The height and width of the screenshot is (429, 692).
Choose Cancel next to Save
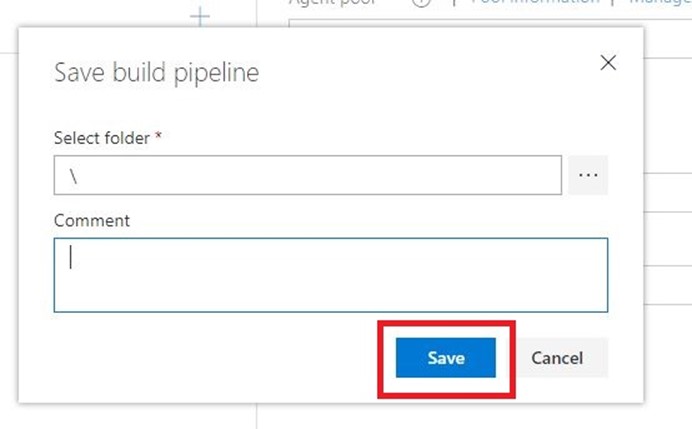point(557,358)
